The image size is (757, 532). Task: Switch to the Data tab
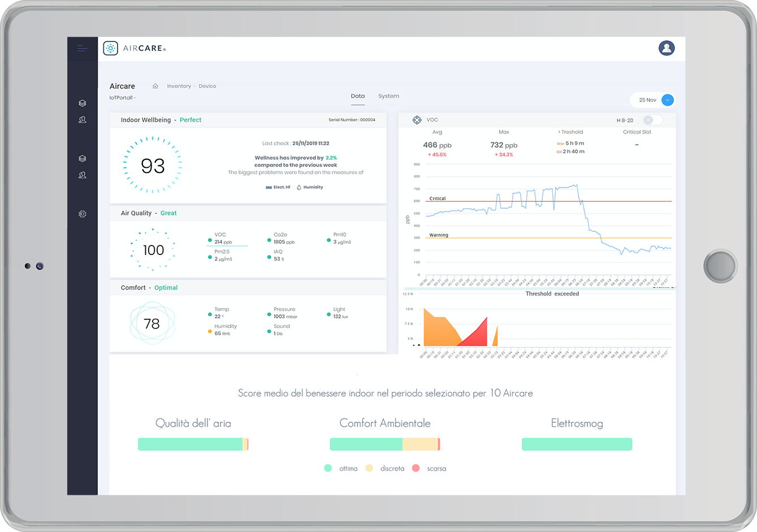pos(358,96)
